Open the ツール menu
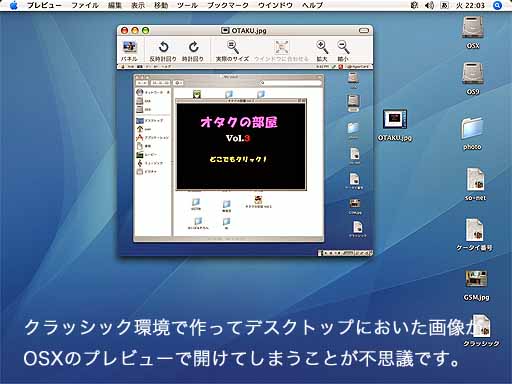 click(187, 5)
